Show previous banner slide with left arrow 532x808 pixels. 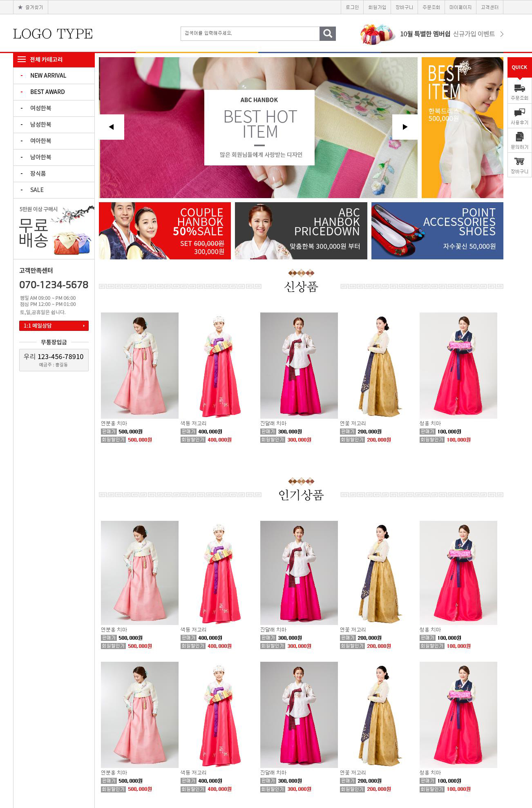tap(112, 127)
